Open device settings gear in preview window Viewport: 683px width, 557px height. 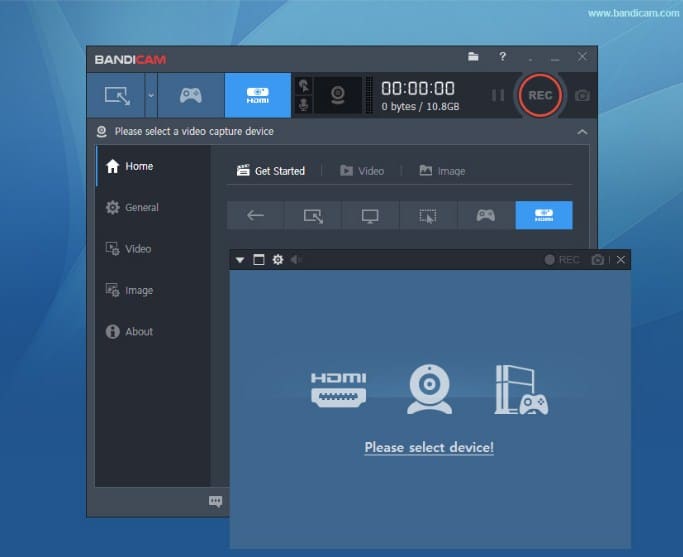click(278, 260)
